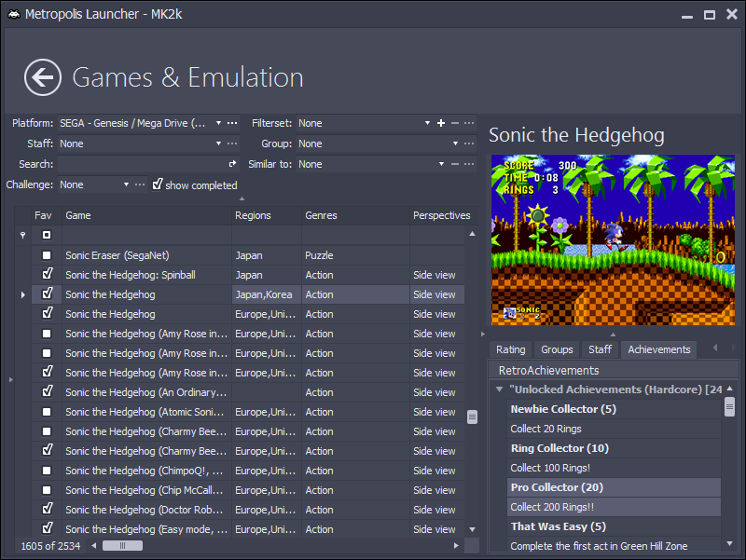The image size is (746, 560).
Task: Remove the filterset with the minus icon
Action: tap(455, 123)
